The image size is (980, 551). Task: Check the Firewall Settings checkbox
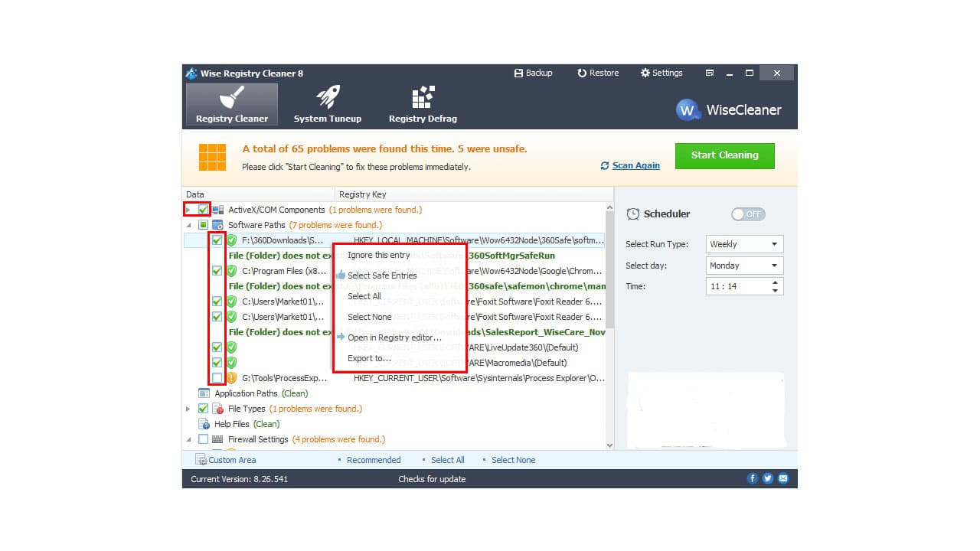click(204, 439)
